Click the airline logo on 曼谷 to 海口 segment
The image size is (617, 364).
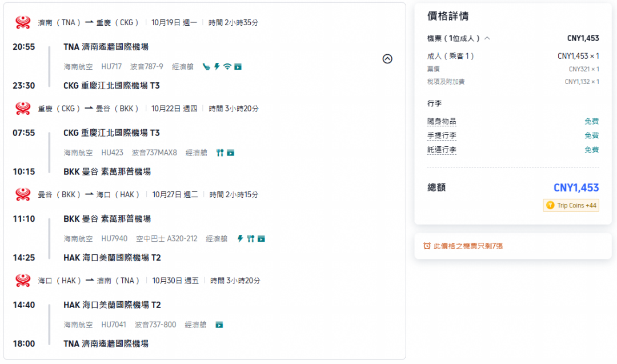pos(23,194)
